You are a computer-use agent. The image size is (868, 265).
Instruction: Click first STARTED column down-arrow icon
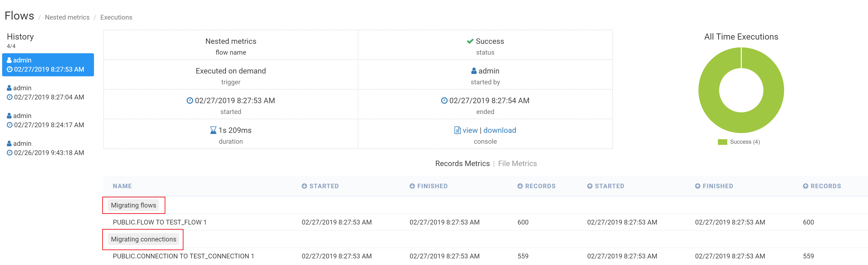click(x=304, y=186)
